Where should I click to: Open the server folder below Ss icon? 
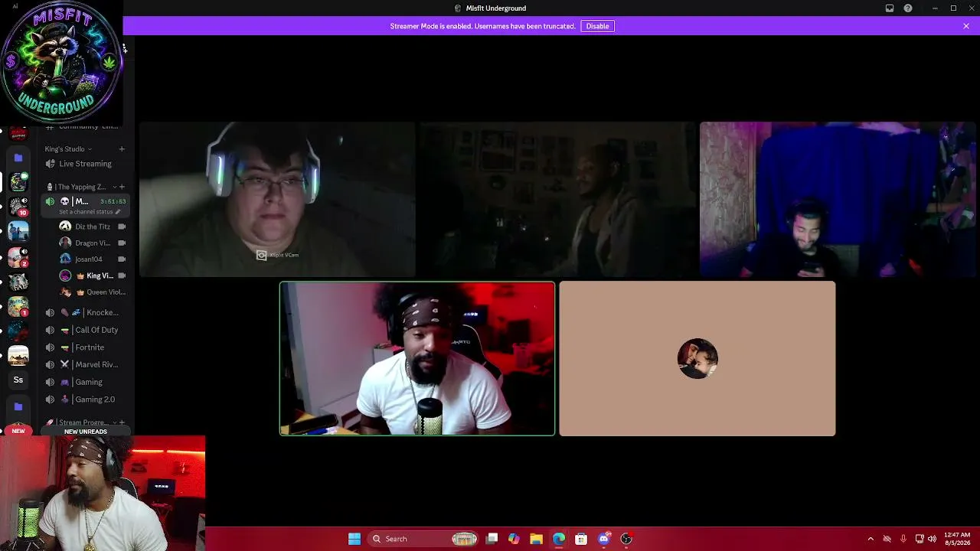click(18, 407)
